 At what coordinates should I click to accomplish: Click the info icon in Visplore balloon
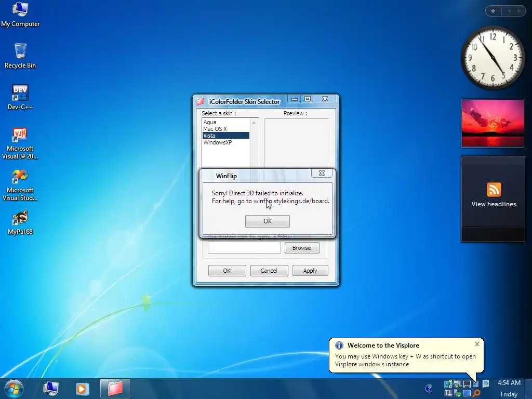(x=339, y=345)
